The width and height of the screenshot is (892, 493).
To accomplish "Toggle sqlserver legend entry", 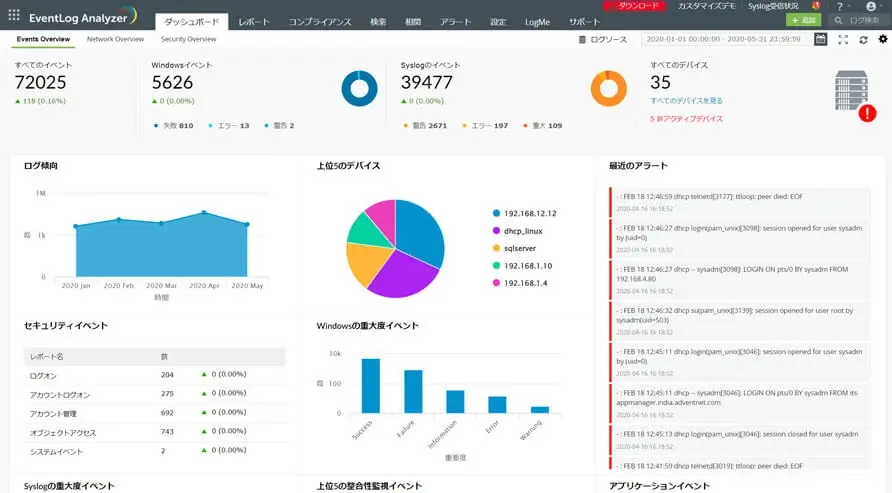I will (x=514, y=248).
